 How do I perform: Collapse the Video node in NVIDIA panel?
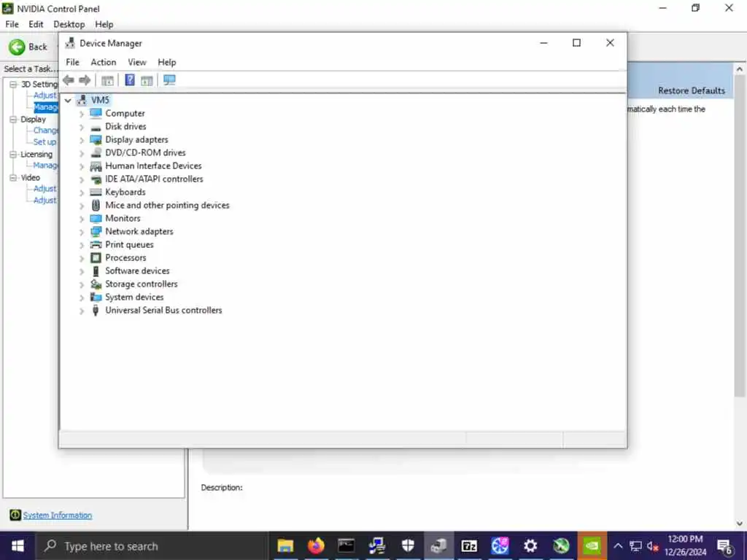click(13, 178)
